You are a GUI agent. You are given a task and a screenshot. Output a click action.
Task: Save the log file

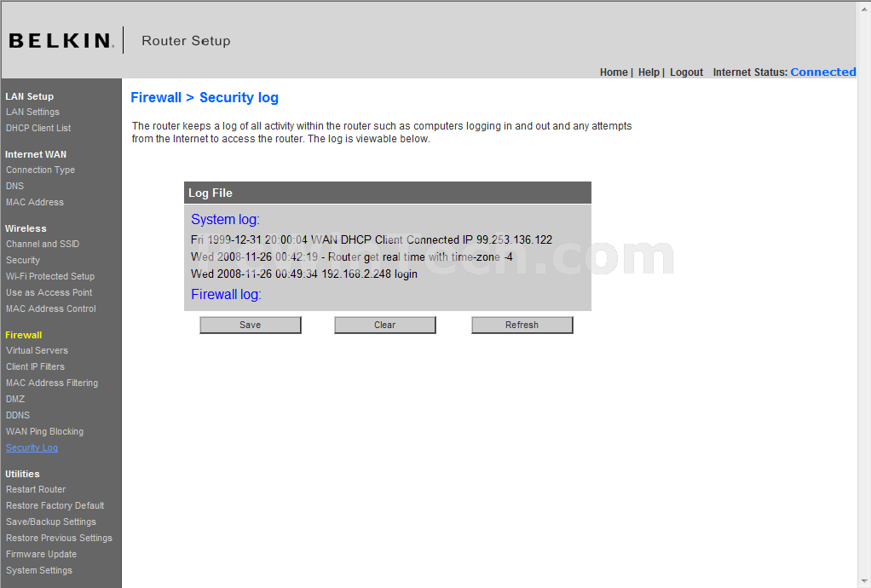pos(251,325)
